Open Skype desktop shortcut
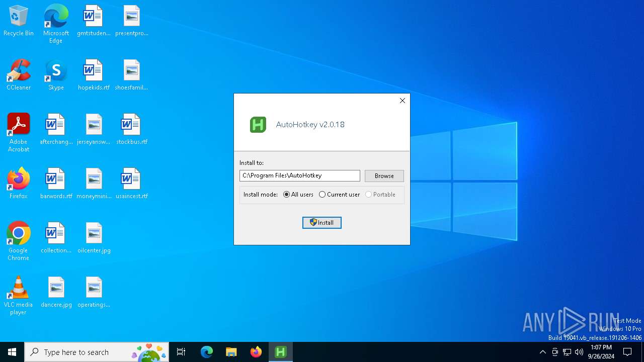This screenshot has width=644, height=362. pos(56,75)
